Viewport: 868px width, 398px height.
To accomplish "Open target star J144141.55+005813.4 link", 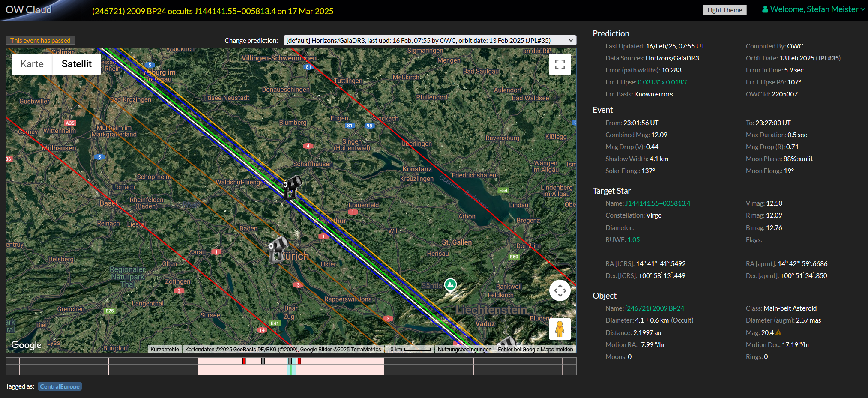I will pos(657,203).
